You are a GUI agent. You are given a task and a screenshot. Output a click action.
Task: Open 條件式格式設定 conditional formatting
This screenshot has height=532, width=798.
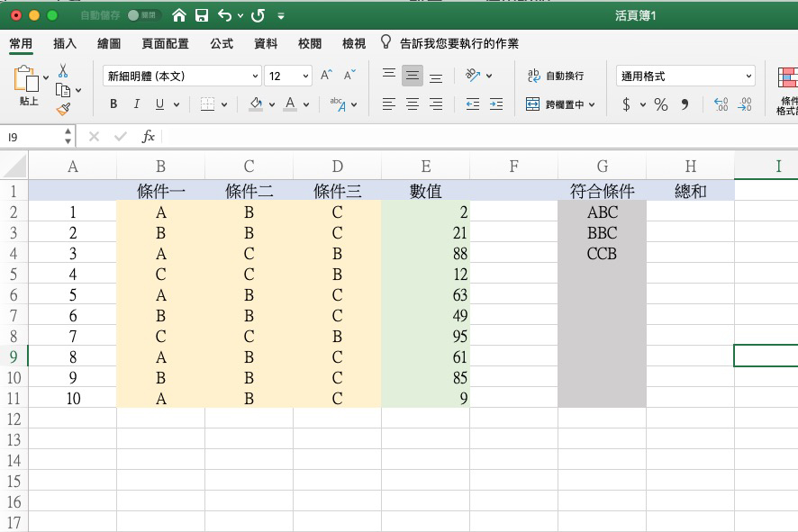coord(788,87)
